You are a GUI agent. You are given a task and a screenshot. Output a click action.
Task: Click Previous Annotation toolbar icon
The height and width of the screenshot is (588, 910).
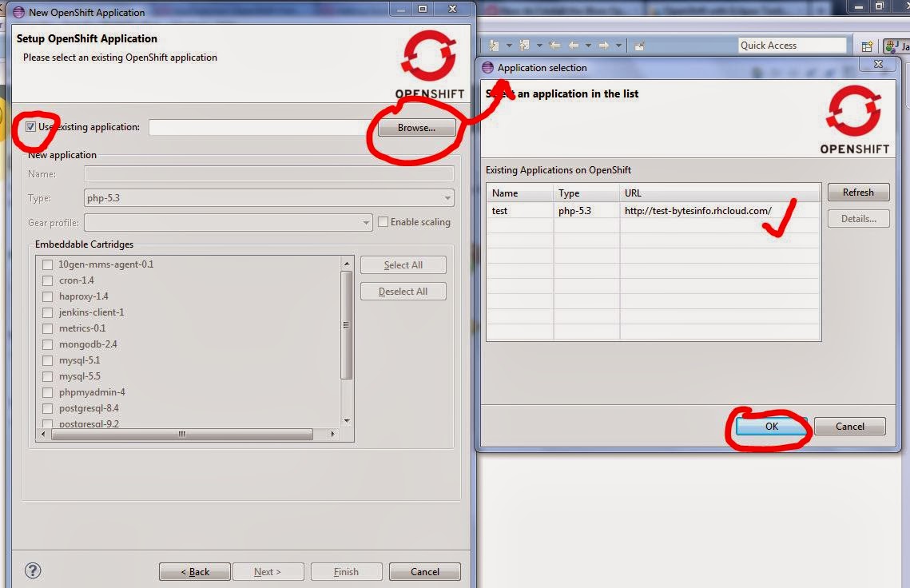(524, 46)
